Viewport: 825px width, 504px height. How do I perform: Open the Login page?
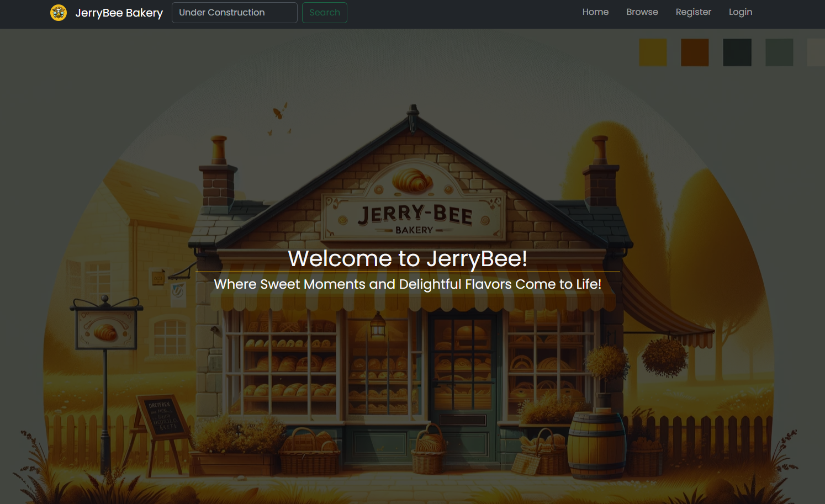(741, 12)
